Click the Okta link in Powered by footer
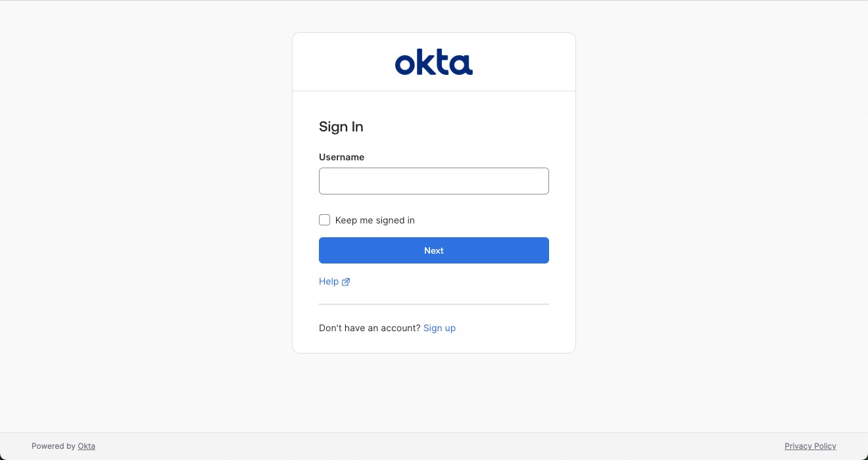 [x=86, y=446]
